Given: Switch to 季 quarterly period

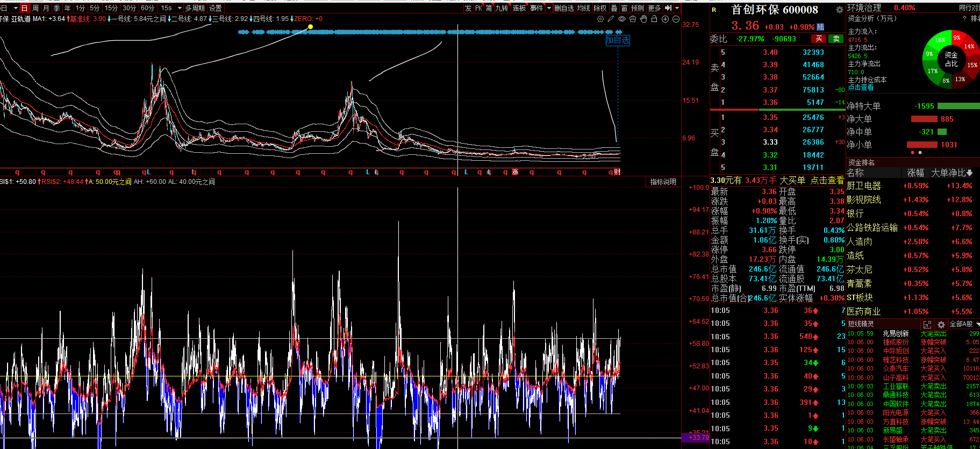Looking at the screenshot, I should 56,8.
